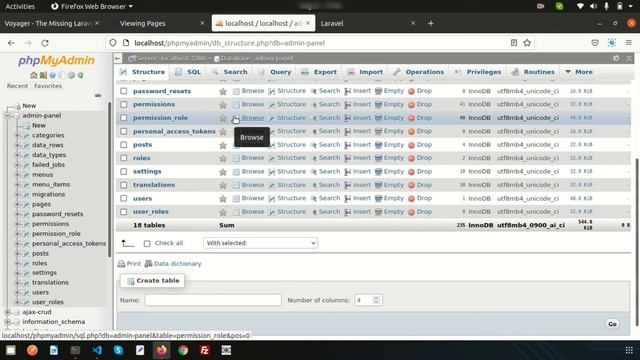
Task: Favorite the users table star
Action: click(223, 199)
